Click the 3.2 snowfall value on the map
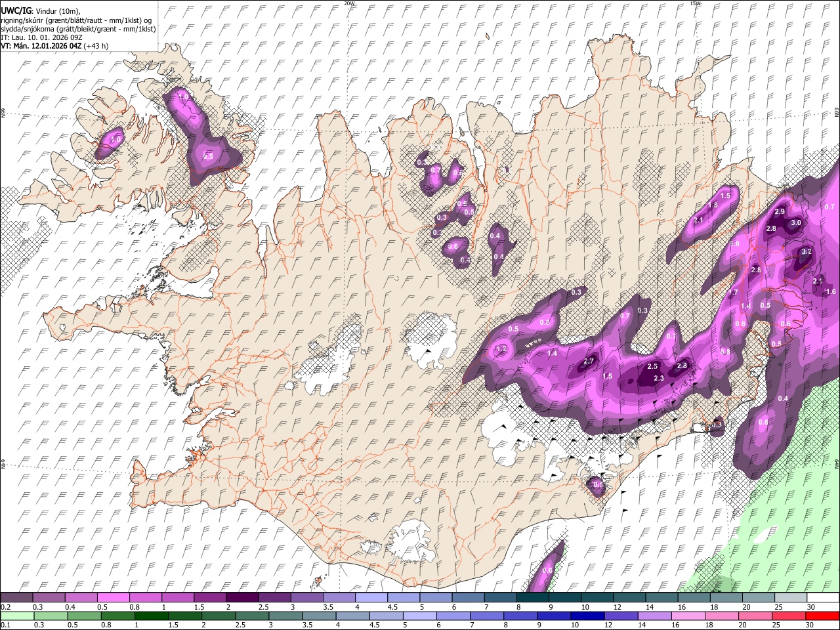 [807, 252]
